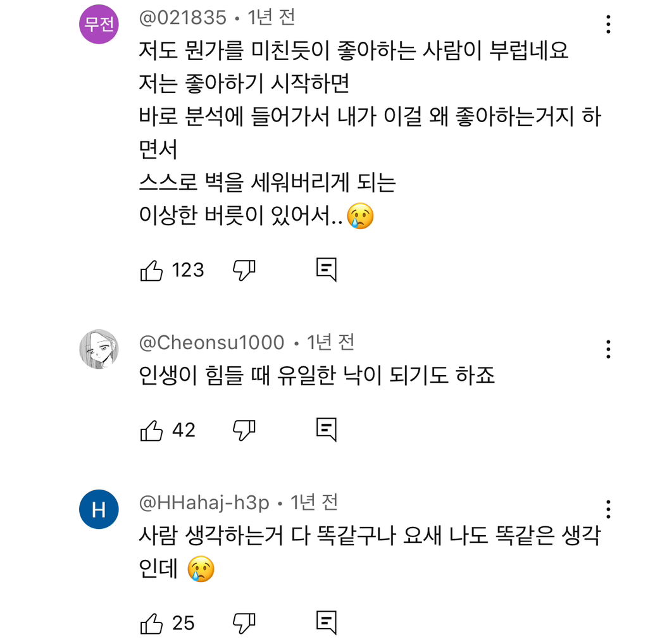Viewport: 648px width, 644px height.
Task: Open reply box for @021835's comment
Action: (326, 269)
